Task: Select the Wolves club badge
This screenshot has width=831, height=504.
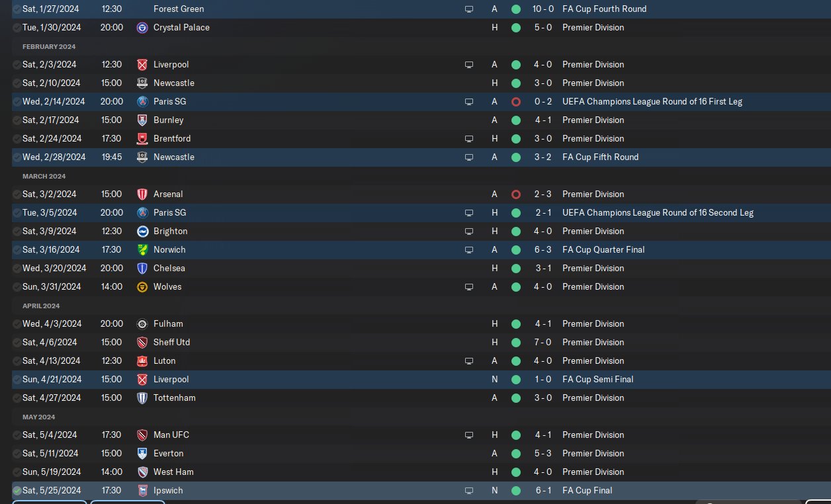Action: tap(142, 287)
